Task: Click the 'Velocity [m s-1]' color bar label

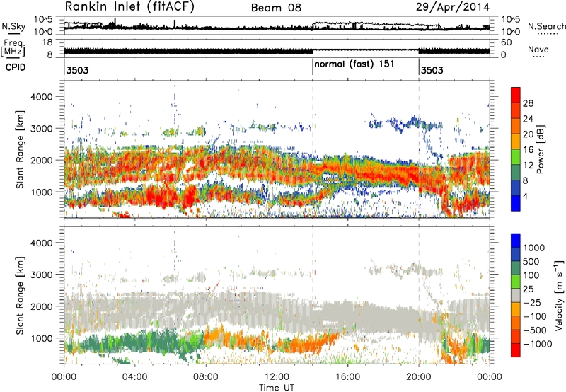Action: 558,295
